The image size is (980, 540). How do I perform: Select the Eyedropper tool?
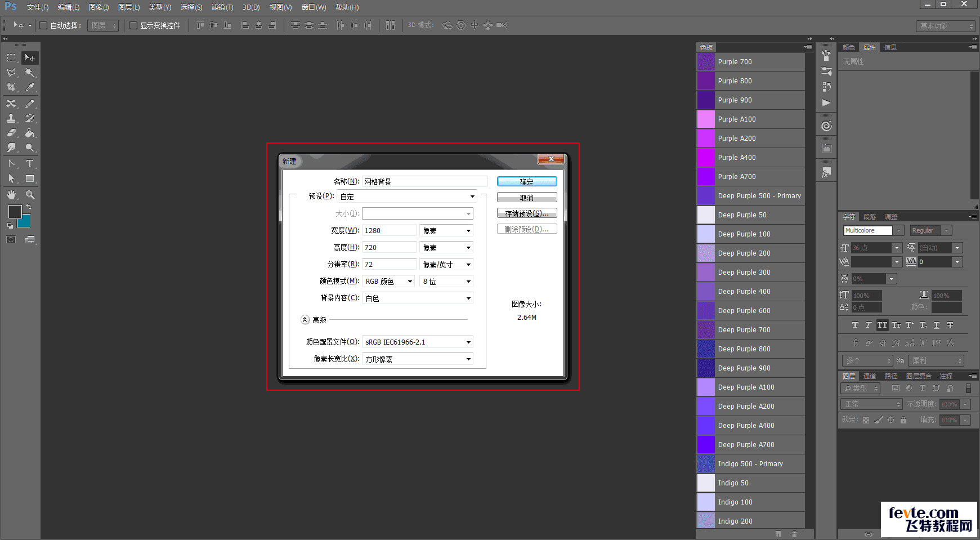pos(30,87)
